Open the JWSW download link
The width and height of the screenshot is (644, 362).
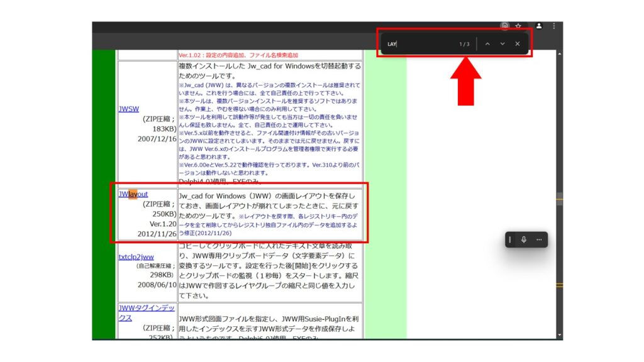pos(128,108)
